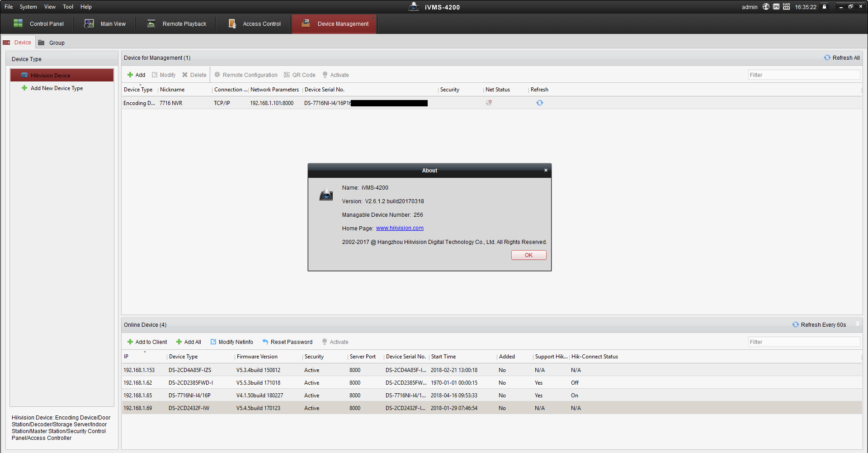The height and width of the screenshot is (453, 868).
Task: Toggle Refresh Every 60s for online devices
Action: point(819,324)
